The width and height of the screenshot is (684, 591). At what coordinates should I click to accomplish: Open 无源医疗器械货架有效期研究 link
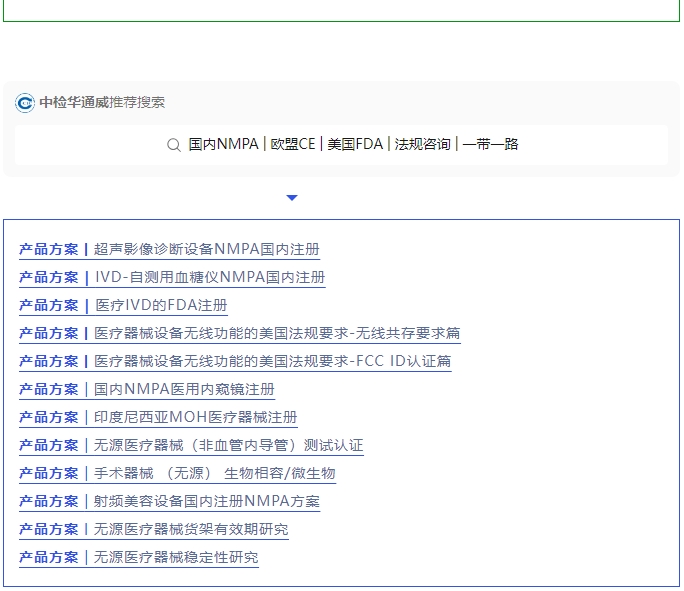190,530
